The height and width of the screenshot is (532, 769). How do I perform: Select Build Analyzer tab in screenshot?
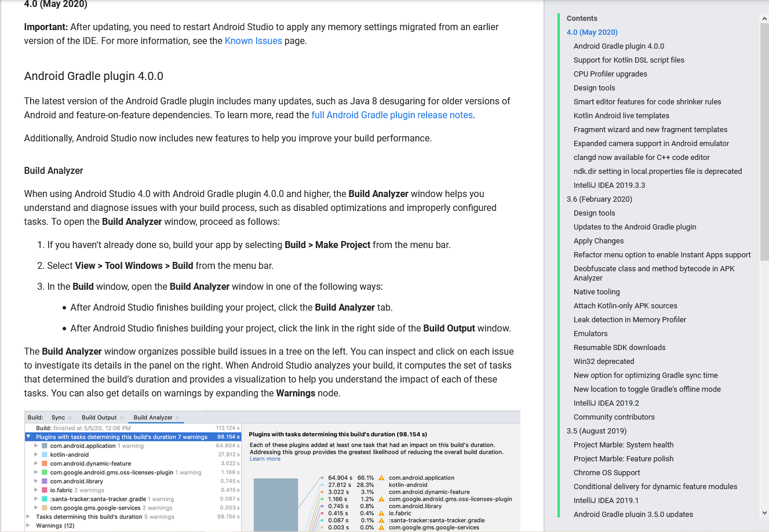[x=153, y=417]
